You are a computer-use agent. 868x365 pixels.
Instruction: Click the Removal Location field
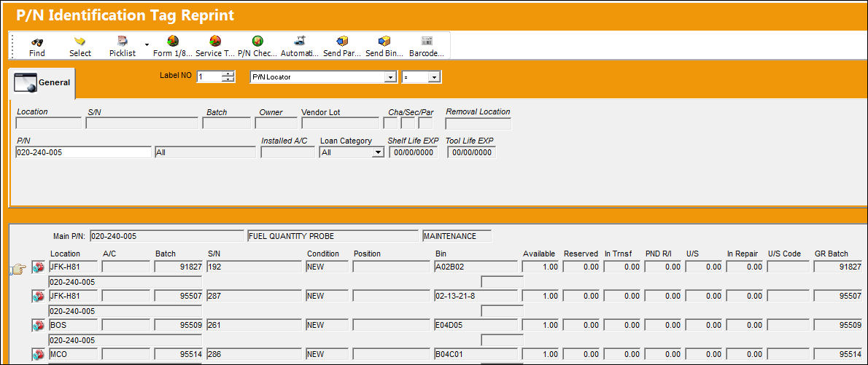(x=478, y=123)
